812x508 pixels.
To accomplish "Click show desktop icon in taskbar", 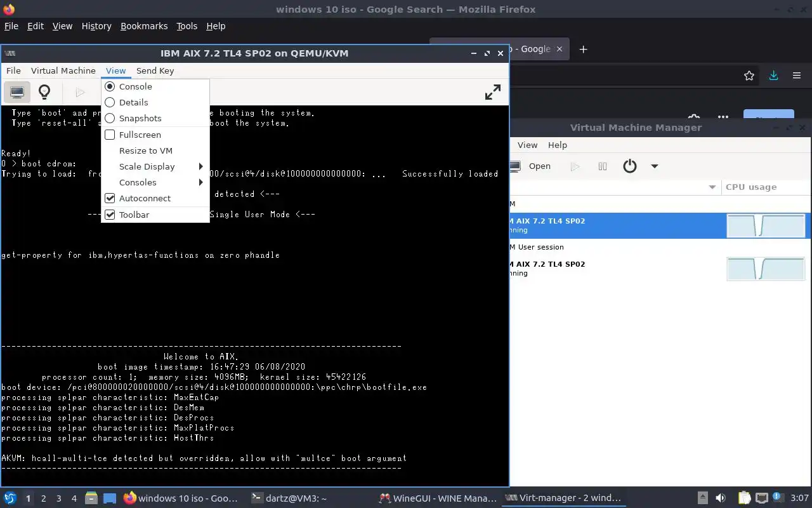I will pos(109,498).
